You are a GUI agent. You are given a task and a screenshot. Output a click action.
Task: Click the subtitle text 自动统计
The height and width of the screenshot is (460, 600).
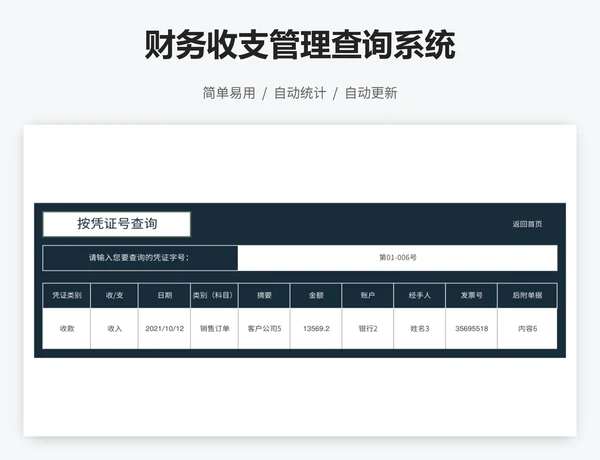(x=300, y=93)
